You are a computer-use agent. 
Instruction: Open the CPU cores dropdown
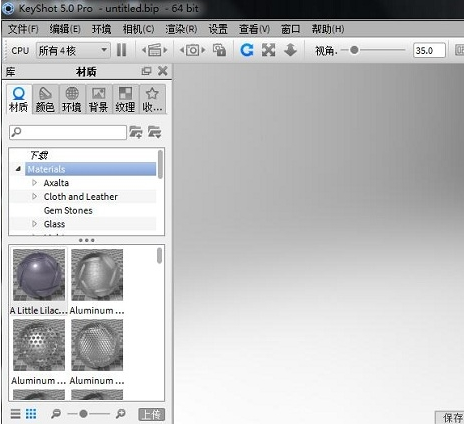[73, 50]
